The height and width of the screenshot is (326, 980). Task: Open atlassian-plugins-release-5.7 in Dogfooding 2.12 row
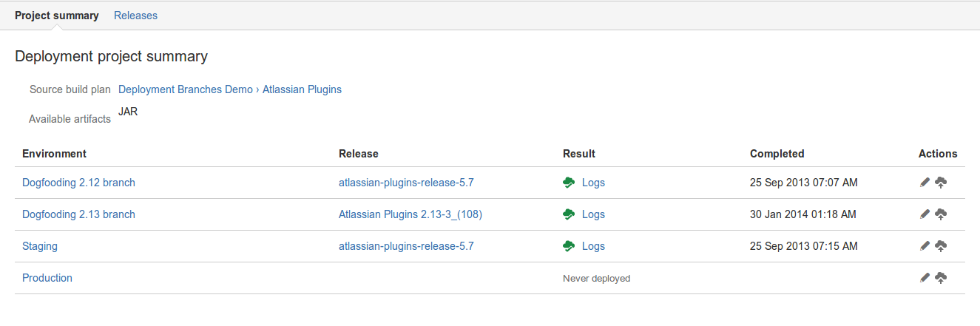point(406,183)
